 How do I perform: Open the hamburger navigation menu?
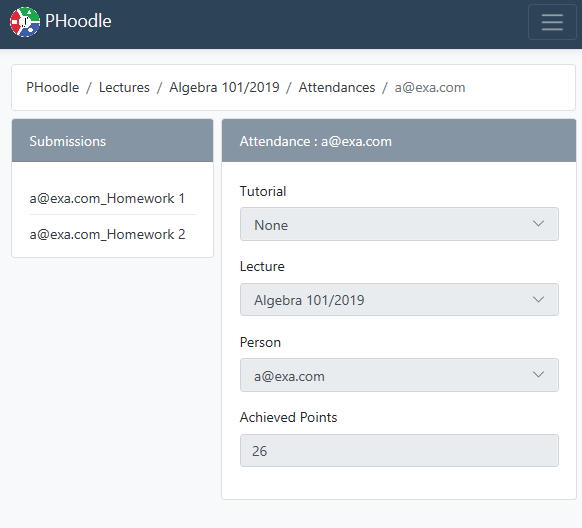pos(552,22)
